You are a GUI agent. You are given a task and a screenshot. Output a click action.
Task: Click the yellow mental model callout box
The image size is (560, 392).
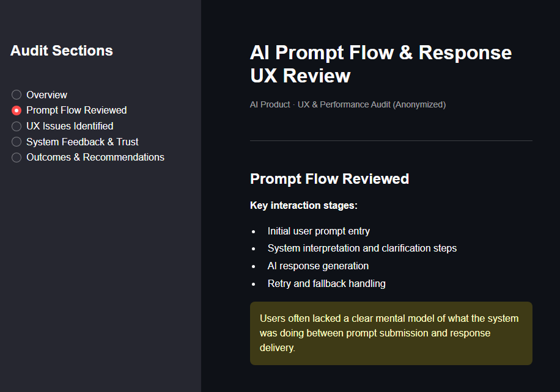pos(391,333)
